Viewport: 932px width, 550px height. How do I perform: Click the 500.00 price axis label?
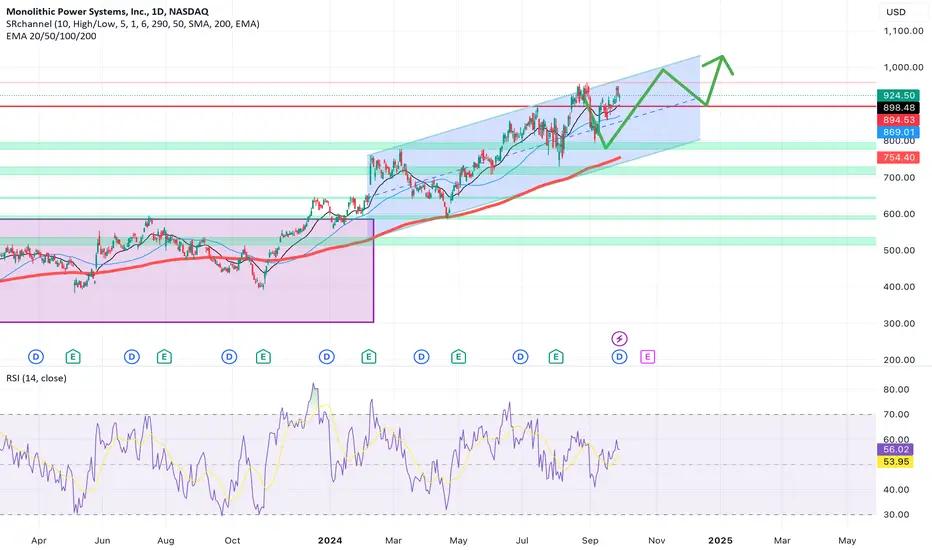(899, 250)
